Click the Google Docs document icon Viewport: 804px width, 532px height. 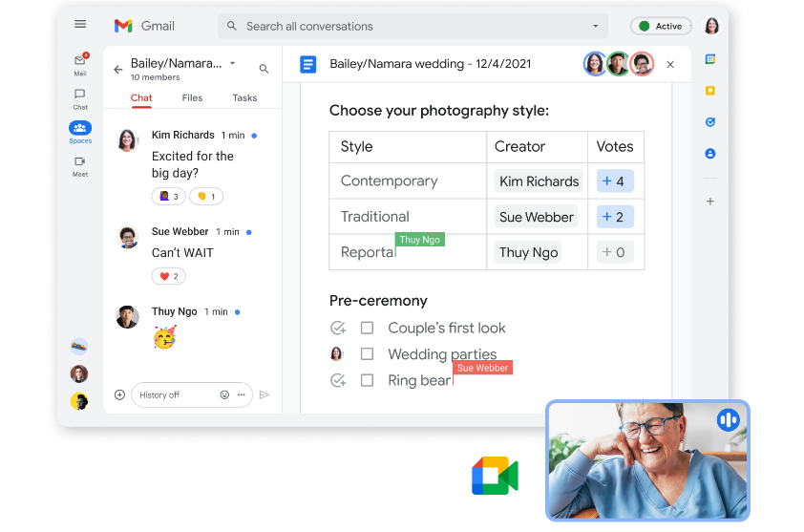(307, 65)
